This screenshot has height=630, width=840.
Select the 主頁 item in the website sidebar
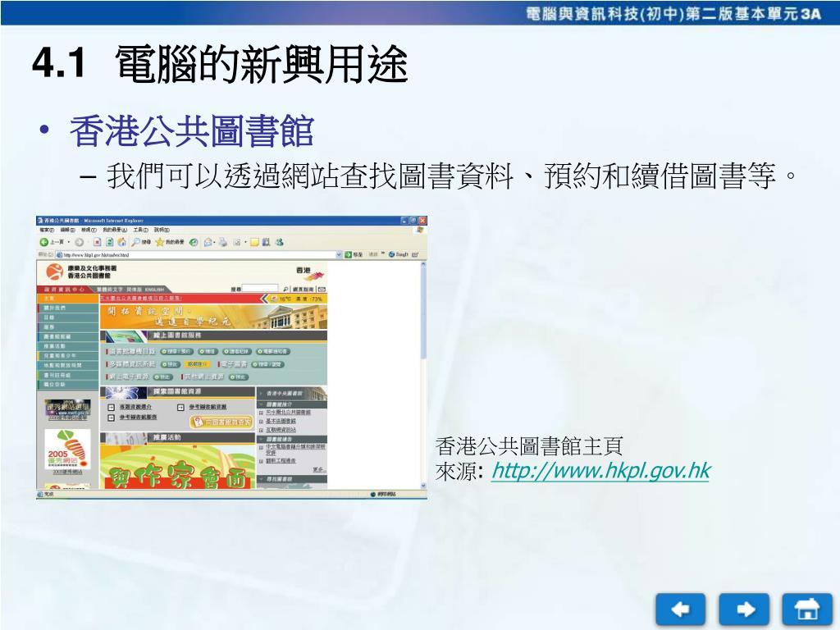pos(69,298)
